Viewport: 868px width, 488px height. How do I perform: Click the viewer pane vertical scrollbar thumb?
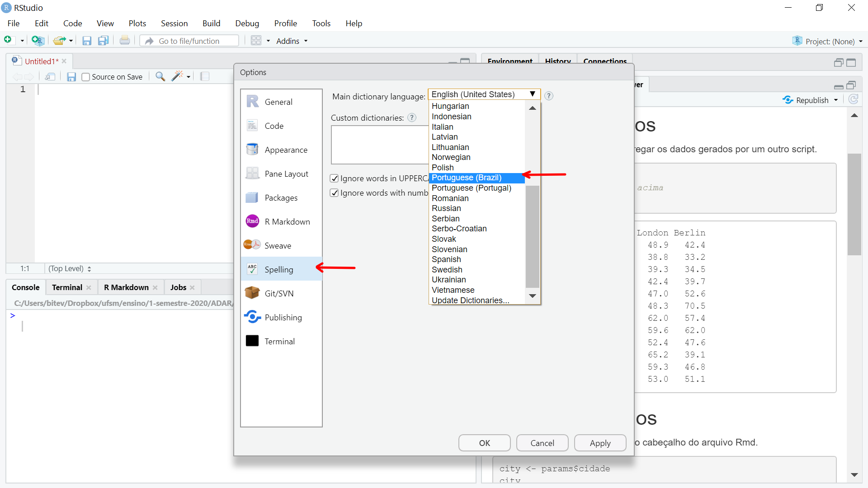coord(854,205)
